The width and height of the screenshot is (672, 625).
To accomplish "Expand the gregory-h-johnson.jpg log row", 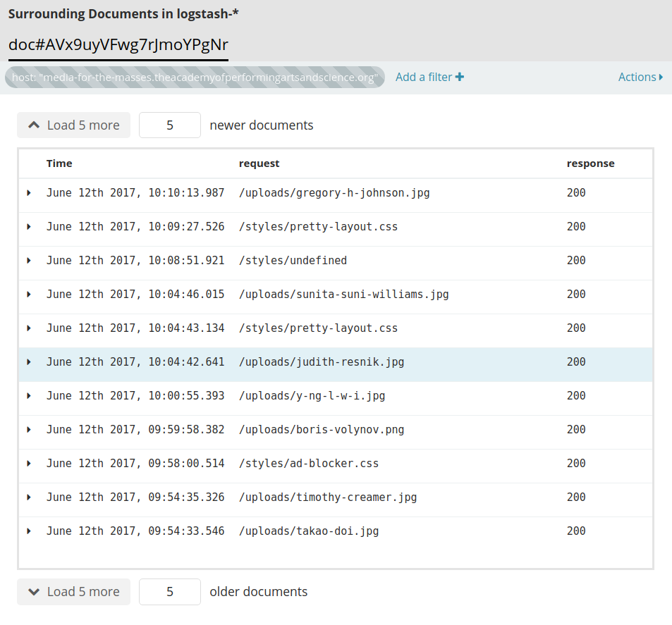I will (29, 193).
